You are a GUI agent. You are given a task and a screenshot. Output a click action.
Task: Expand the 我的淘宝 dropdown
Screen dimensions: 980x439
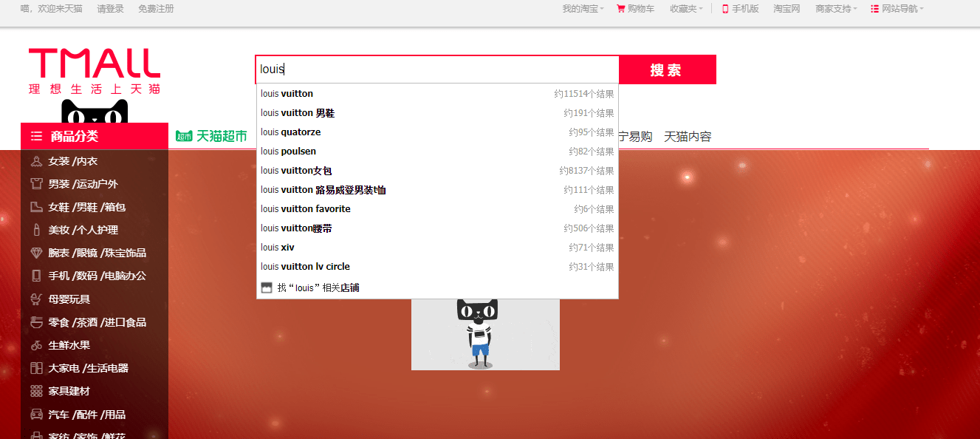pyautogui.click(x=583, y=9)
